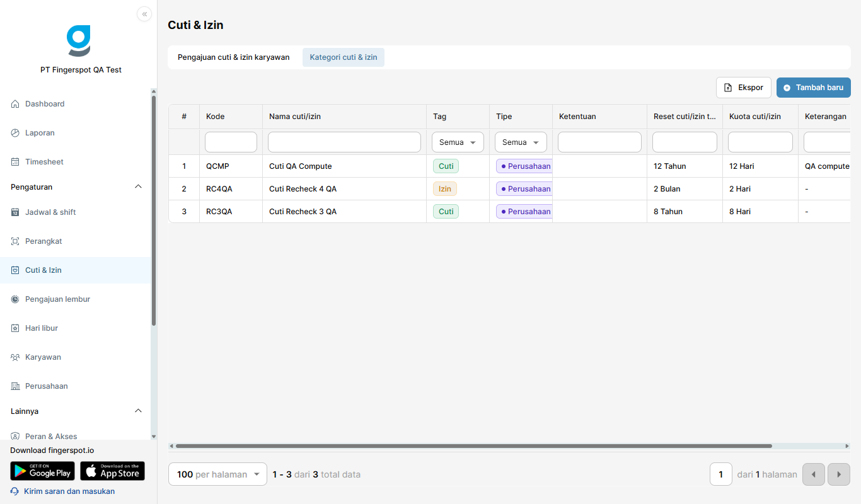Go to next page arrow
The height and width of the screenshot is (504, 861).
(x=839, y=474)
